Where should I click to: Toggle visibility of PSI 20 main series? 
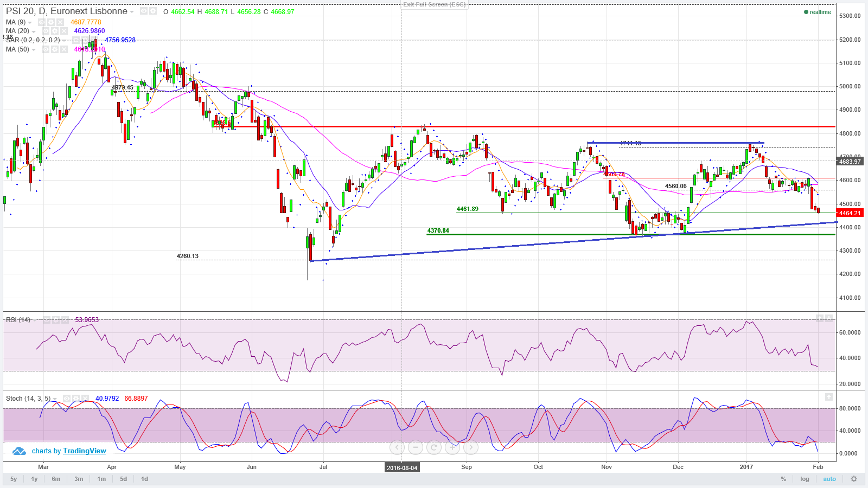click(144, 11)
